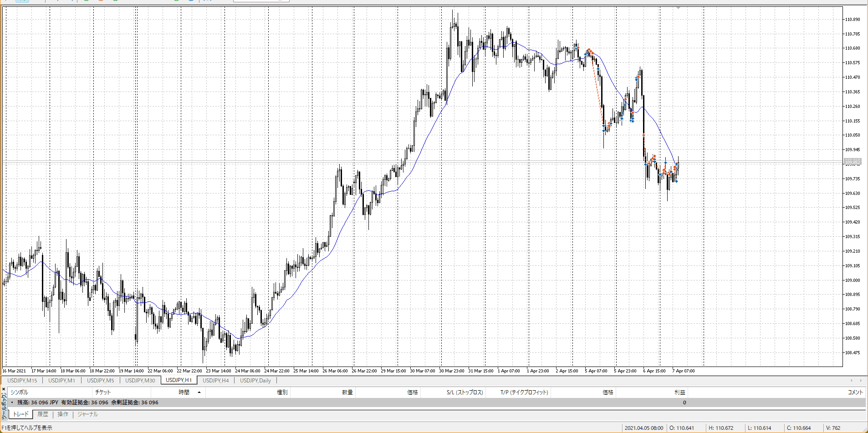Show the USDJPY,Daily chart tab
868x433 pixels.
(255, 380)
